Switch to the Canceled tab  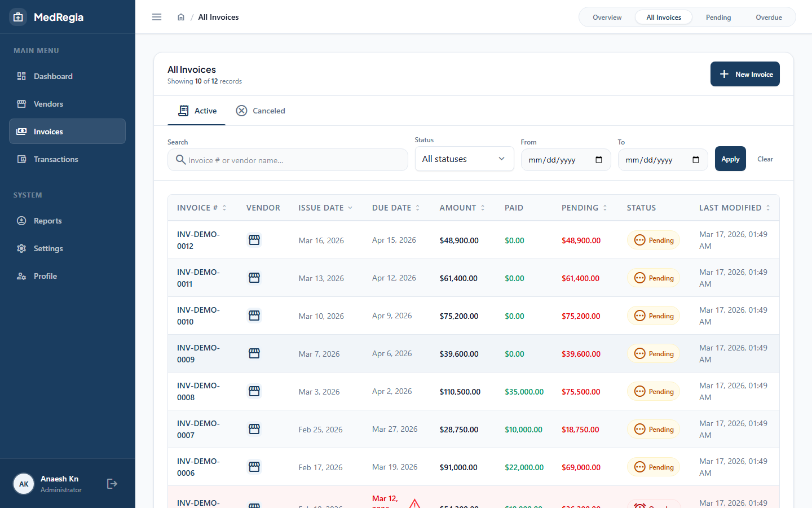pos(261,111)
